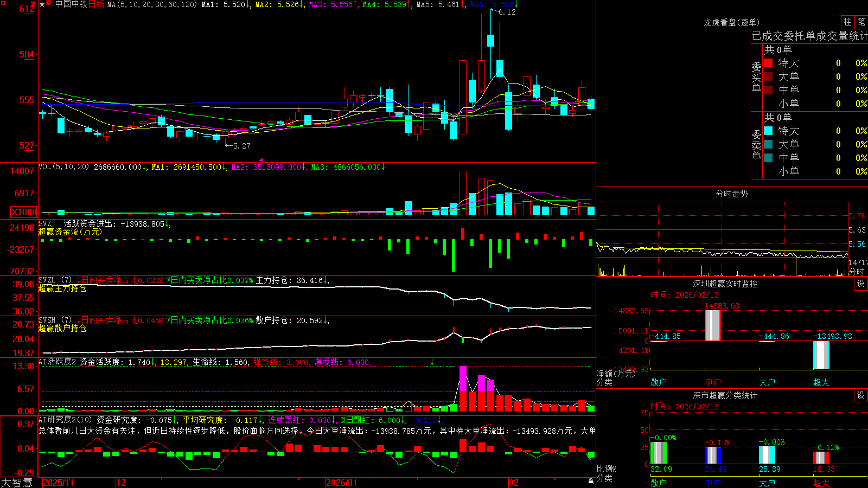Click the 2026/01 date marker on time axis
The image size is (868, 488).
pos(342,483)
